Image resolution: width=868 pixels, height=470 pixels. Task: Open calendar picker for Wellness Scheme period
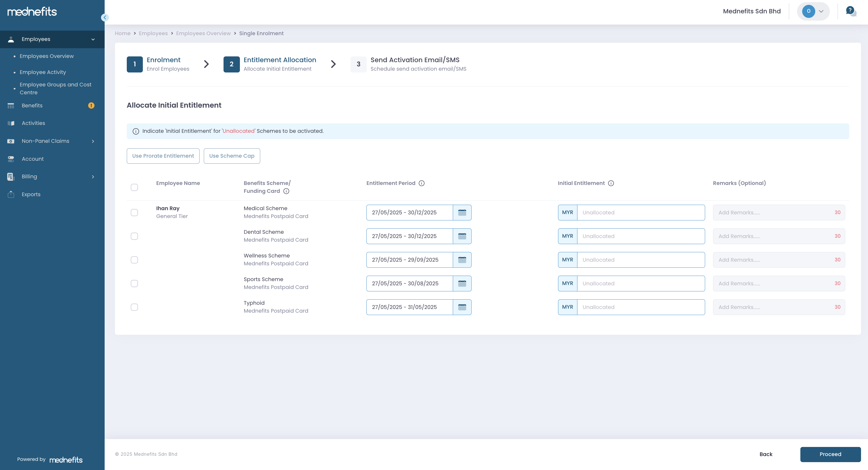tap(462, 260)
